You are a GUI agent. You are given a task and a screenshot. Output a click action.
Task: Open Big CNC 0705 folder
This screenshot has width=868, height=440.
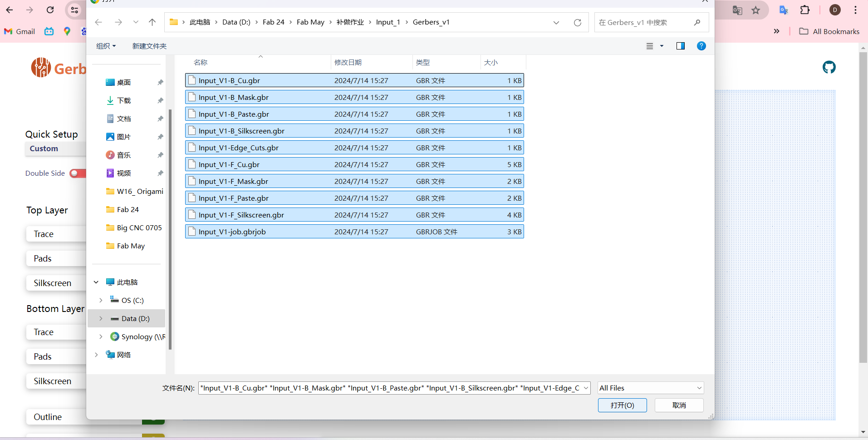(x=133, y=227)
